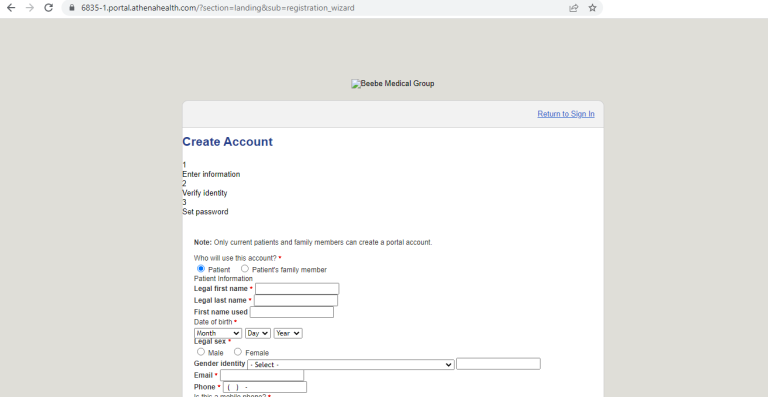Open the birth Day dropdown
Screen dimensions: 768x397
258,333
